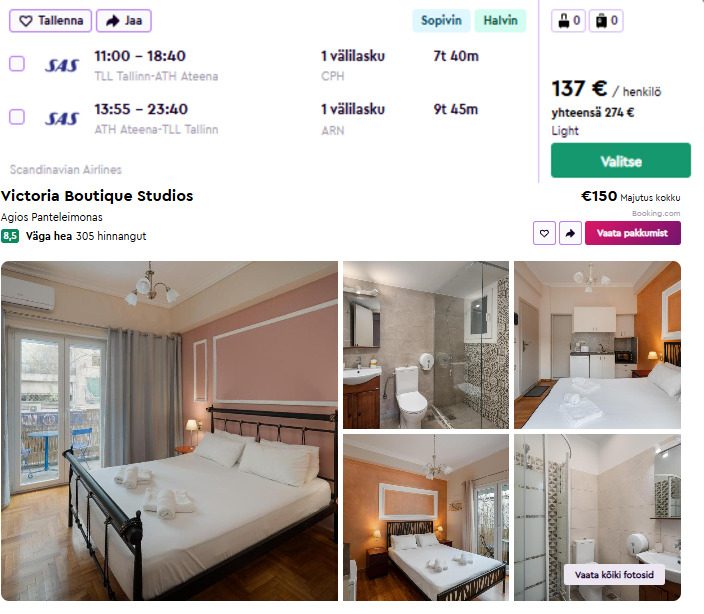Open the kitchenette studio photo
This screenshot has width=704, height=614.
(x=597, y=345)
